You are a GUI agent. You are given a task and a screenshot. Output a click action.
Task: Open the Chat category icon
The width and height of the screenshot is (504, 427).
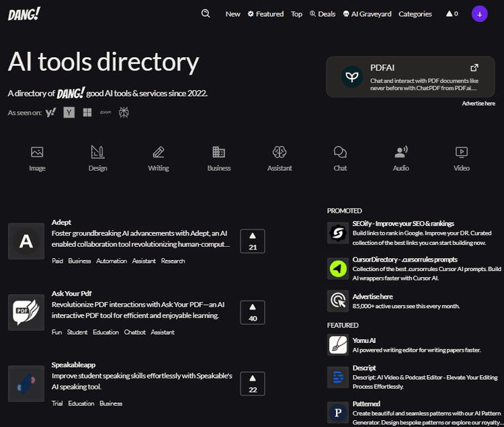[x=340, y=153]
